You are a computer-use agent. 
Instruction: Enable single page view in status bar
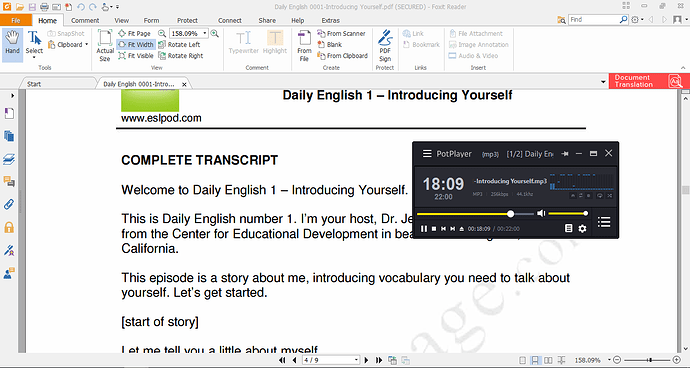(522, 360)
